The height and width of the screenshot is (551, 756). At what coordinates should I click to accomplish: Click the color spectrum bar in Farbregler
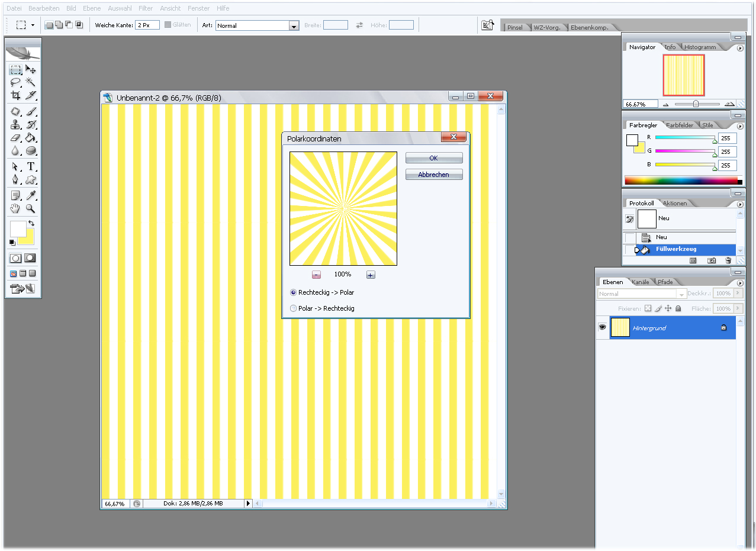tap(681, 181)
